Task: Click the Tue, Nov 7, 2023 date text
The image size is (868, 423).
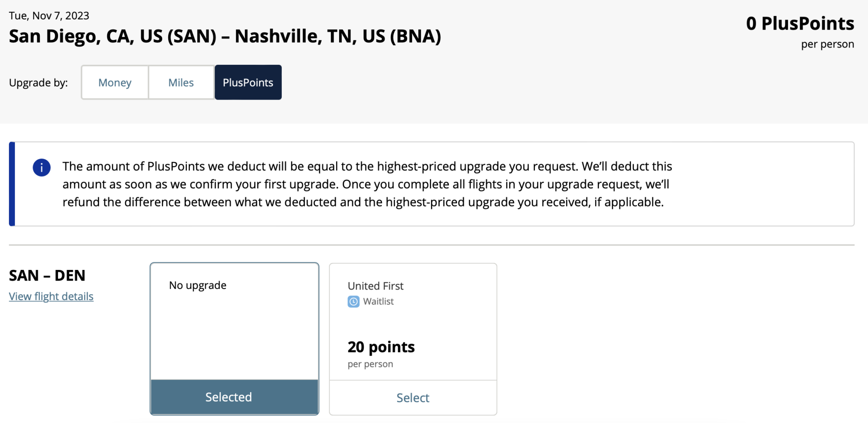Action: coord(49,15)
